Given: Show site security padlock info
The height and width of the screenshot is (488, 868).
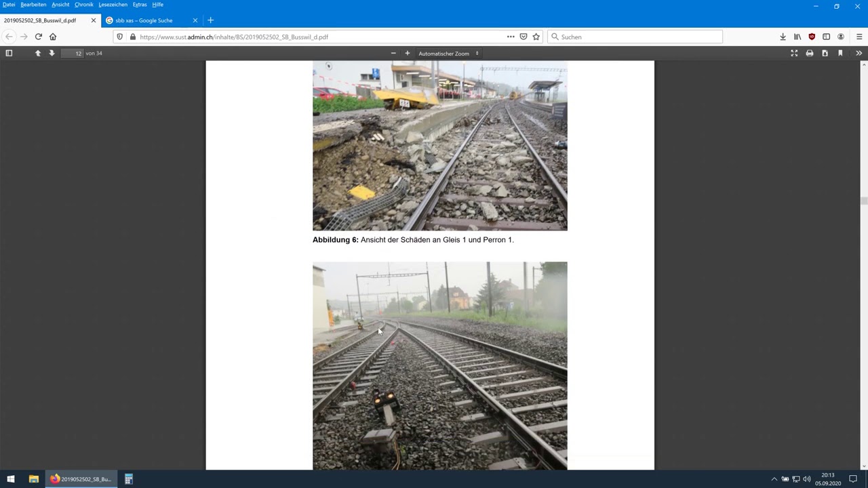Looking at the screenshot, I should coord(132,37).
